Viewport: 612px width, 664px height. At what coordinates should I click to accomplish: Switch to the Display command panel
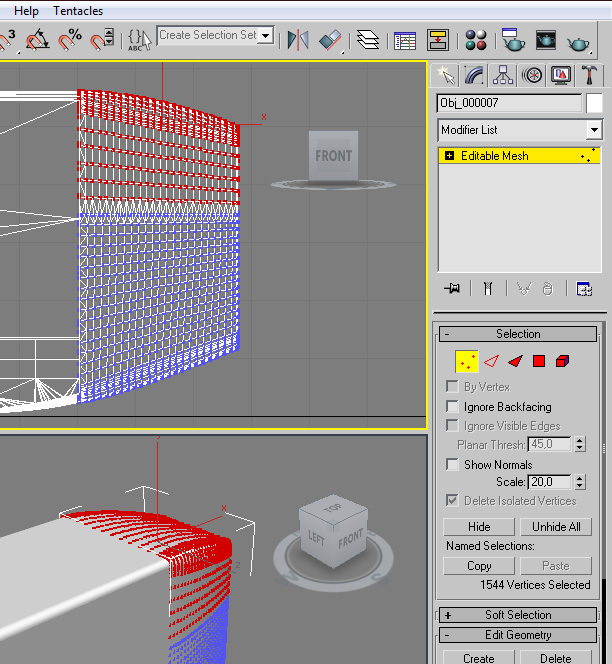[561, 75]
